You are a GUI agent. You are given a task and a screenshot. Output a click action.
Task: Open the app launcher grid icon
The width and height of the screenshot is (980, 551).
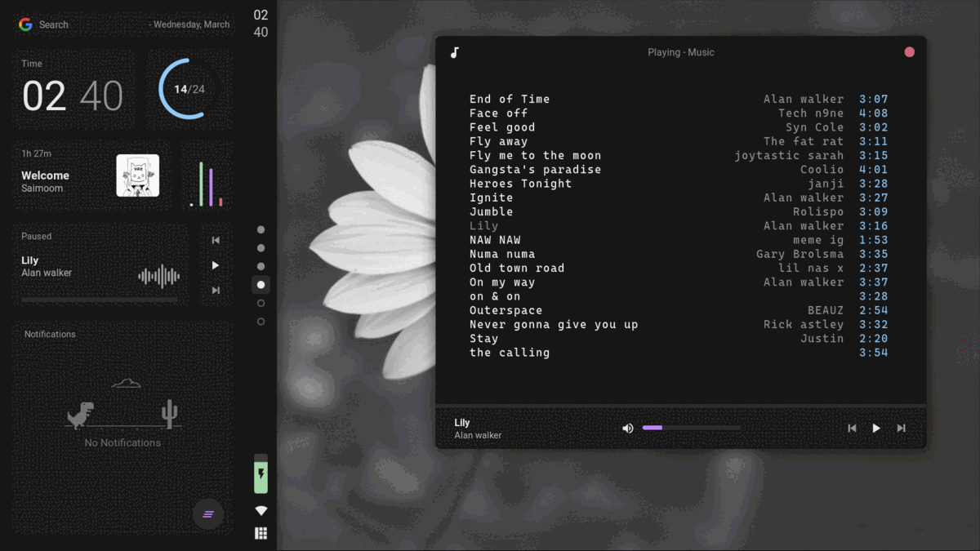(261, 533)
